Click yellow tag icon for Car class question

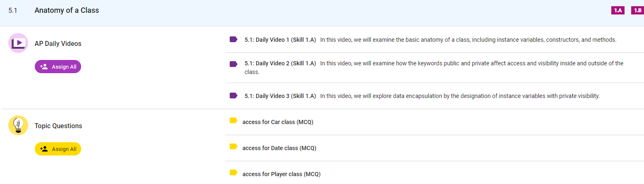(233, 121)
